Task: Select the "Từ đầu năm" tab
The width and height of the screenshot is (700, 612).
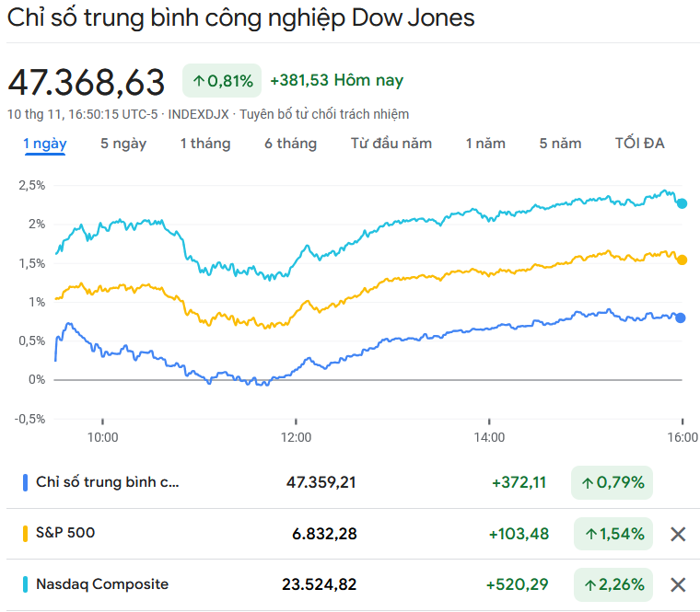Action: 391,144
